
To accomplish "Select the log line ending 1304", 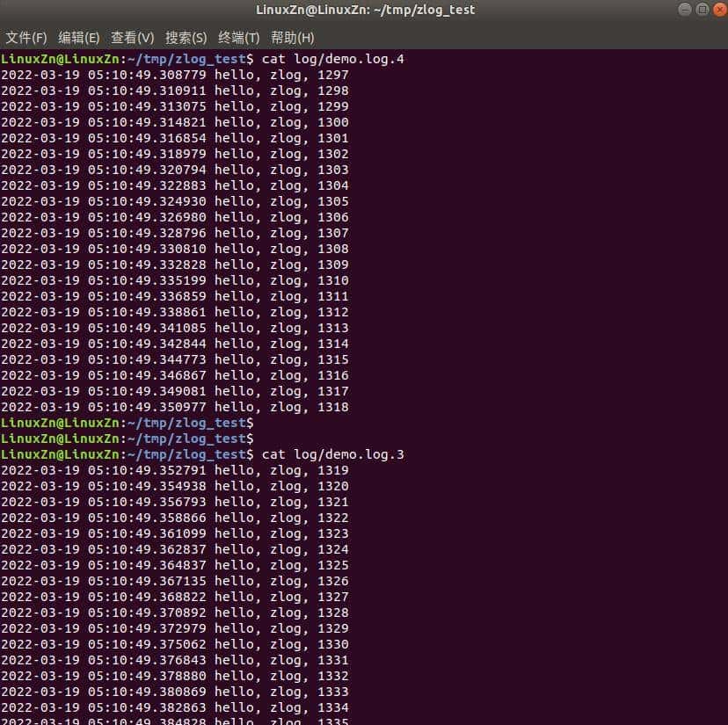I will (175, 185).
